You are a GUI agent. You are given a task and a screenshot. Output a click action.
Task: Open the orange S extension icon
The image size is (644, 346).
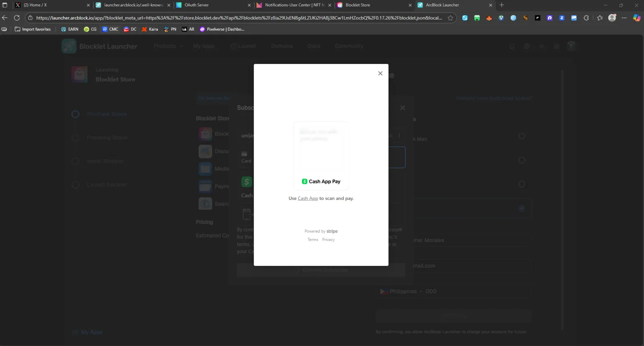525,18
